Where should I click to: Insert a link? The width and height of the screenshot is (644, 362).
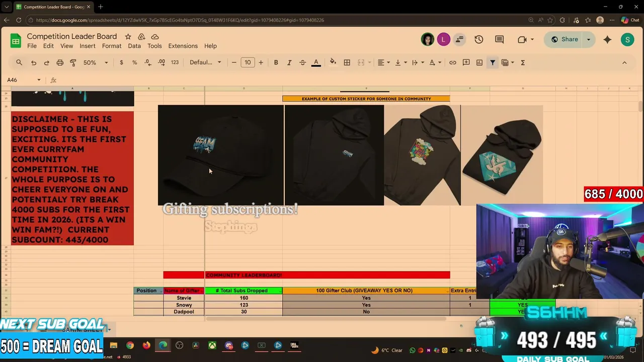tap(453, 62)
